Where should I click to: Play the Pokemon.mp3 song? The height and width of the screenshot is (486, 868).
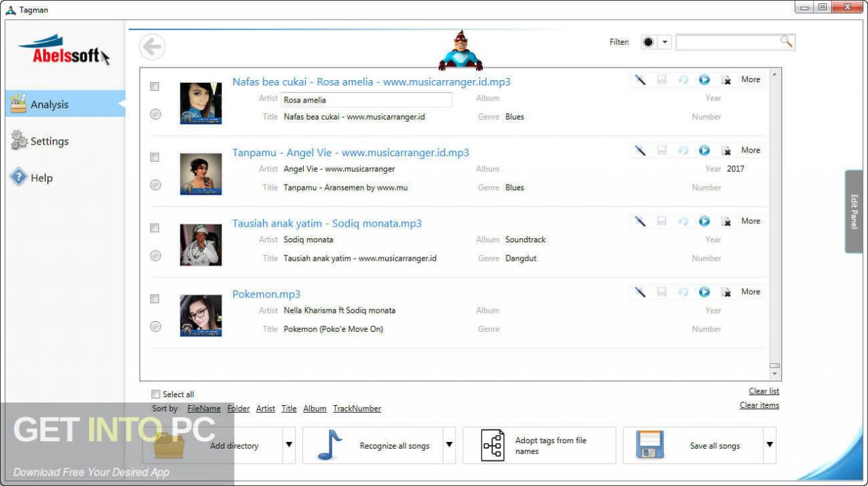point(705,292)
